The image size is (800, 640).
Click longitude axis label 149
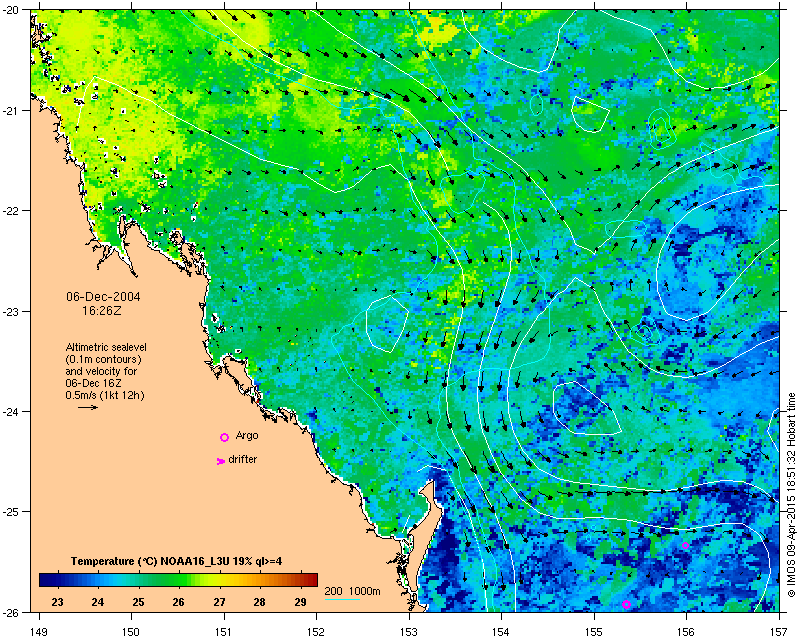point(39,632)
